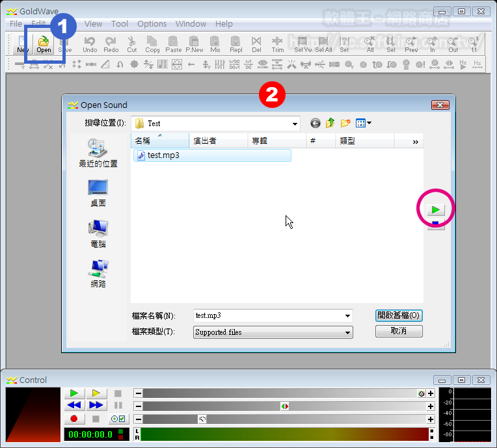Click the blue Fast Forward button in Control
The image size is (497, 448).
[96, 406]
